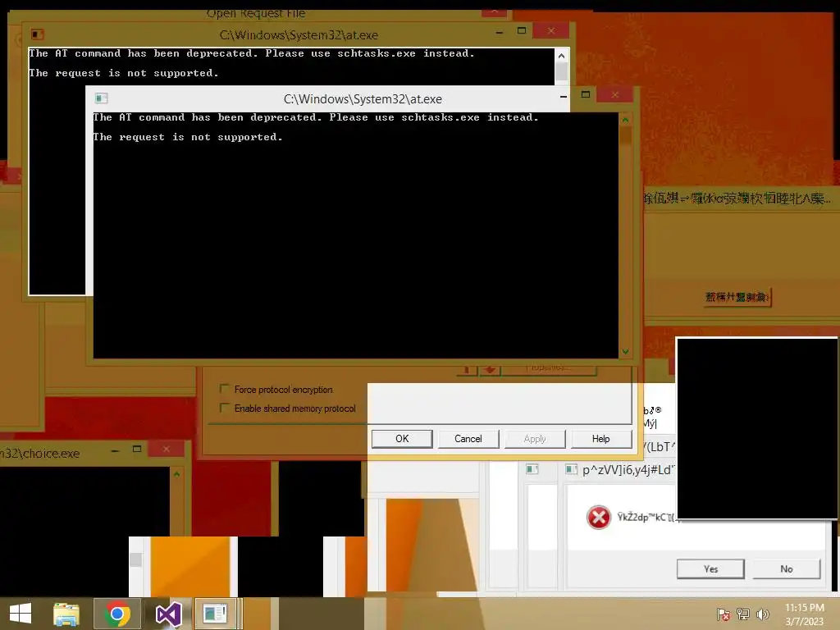Open Help in the properties dialog
The height and width of the screenshot is (630, 840).
pos(601,439)
